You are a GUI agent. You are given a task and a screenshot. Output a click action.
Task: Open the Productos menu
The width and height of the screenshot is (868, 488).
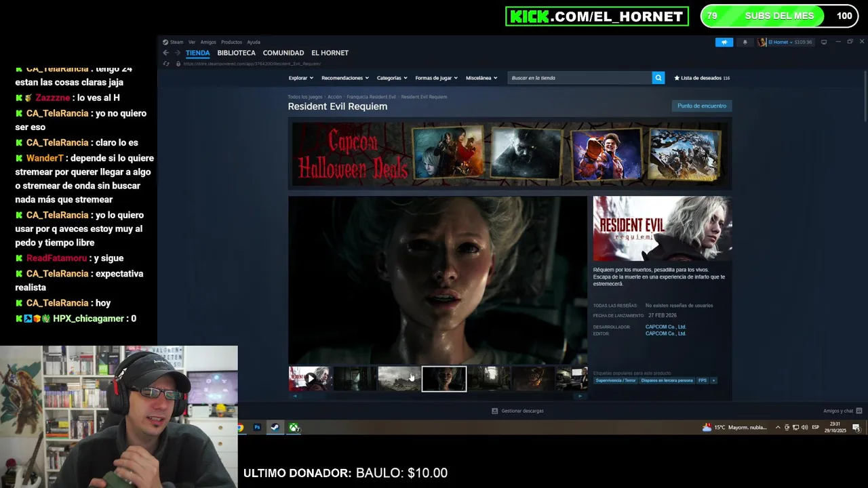point(231,42)
